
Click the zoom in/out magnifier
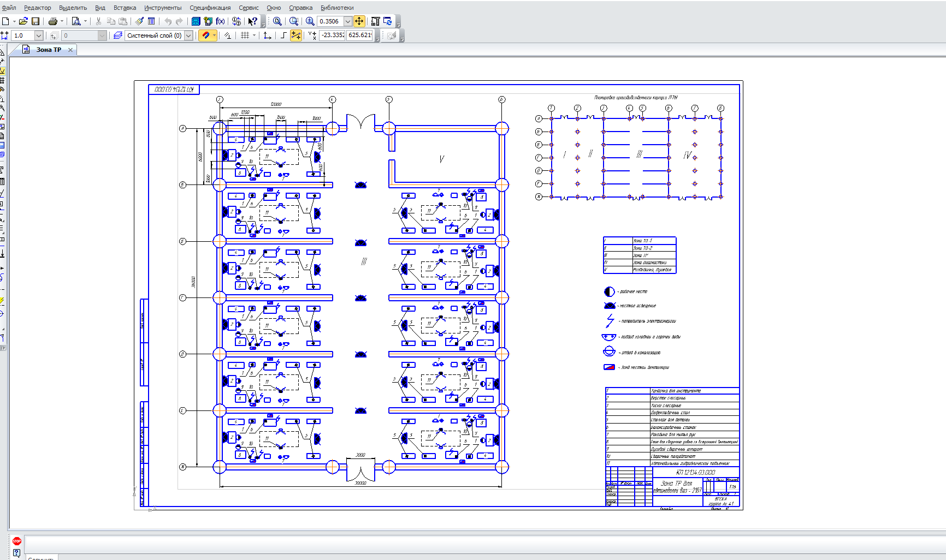[x=310, y=21]
